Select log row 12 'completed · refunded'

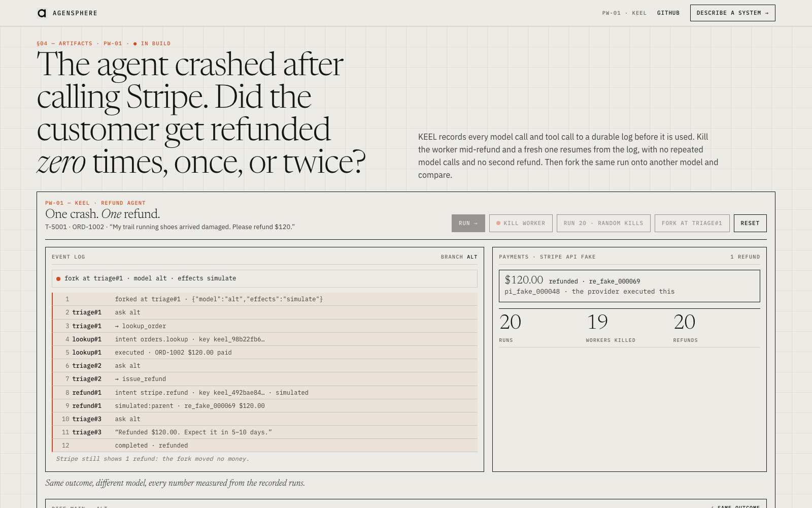264,446
